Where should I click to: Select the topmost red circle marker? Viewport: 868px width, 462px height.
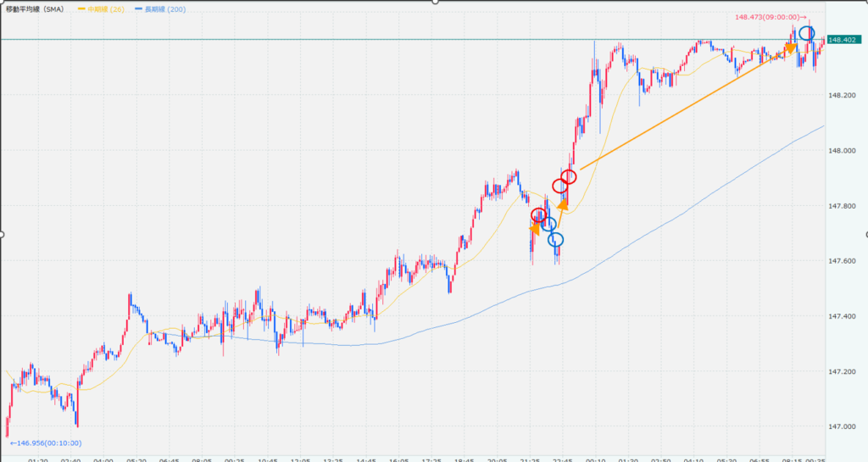569,177
